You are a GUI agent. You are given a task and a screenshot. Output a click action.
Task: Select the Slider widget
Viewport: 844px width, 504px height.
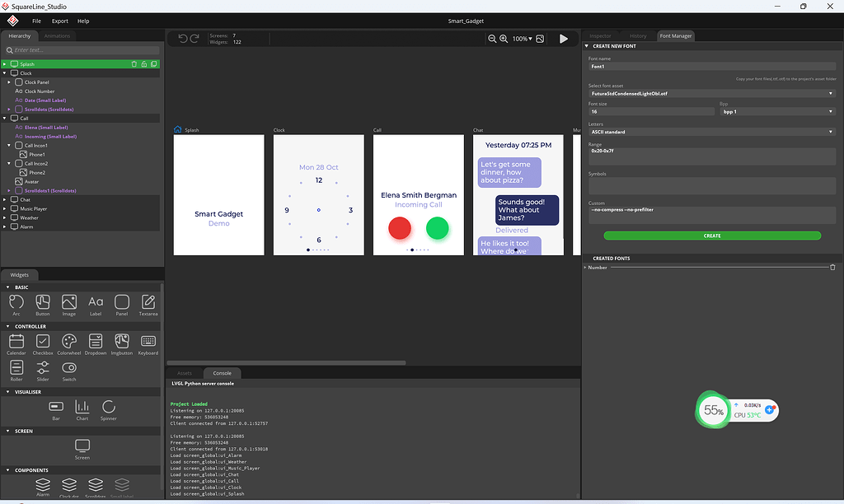(43, 371)
